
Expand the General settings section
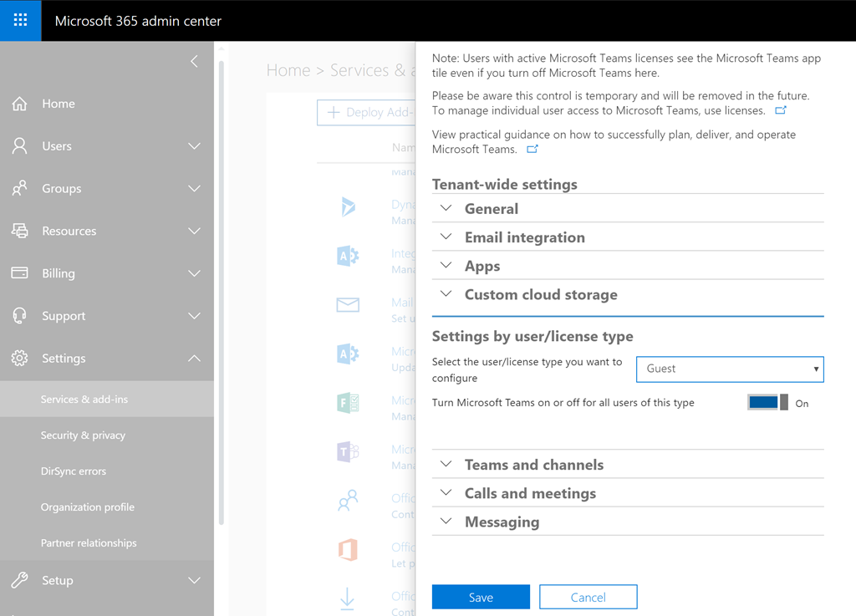[x=492, y=209]
